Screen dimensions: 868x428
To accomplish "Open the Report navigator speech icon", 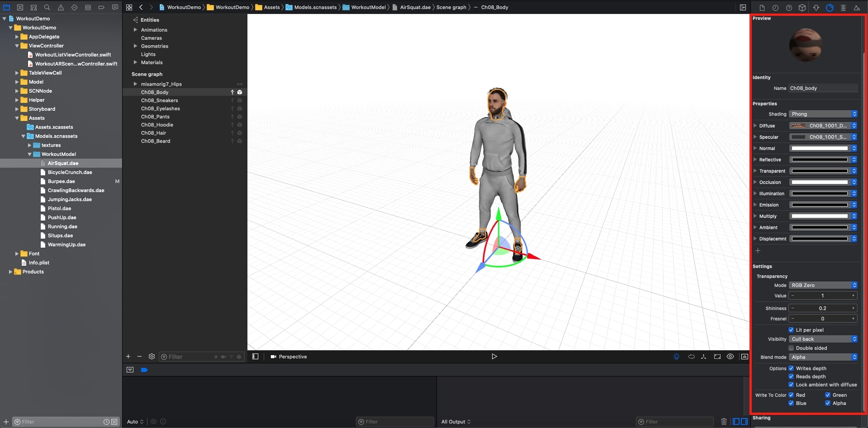I will click(115, 7).
